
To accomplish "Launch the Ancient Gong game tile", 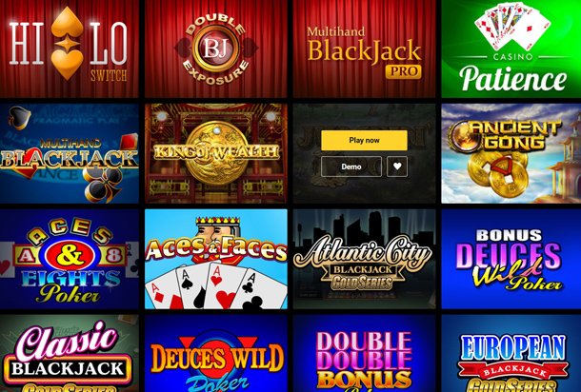I will (x=511, y=153).
